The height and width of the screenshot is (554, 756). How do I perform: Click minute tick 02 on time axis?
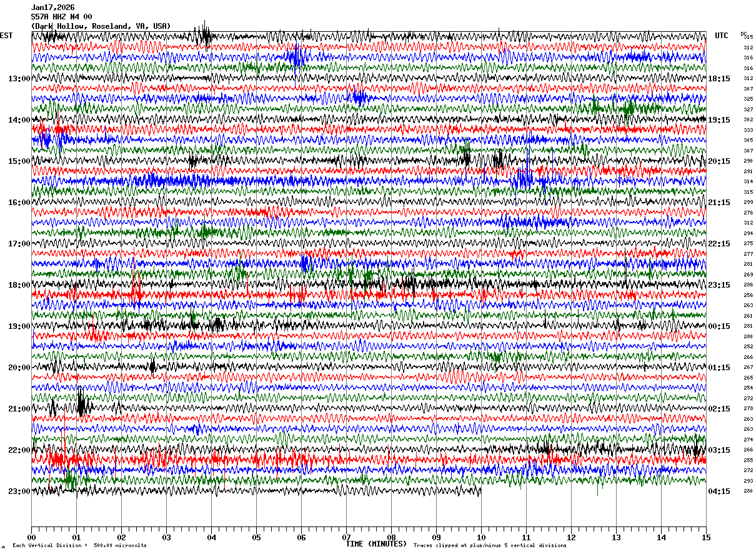[121, 537]
